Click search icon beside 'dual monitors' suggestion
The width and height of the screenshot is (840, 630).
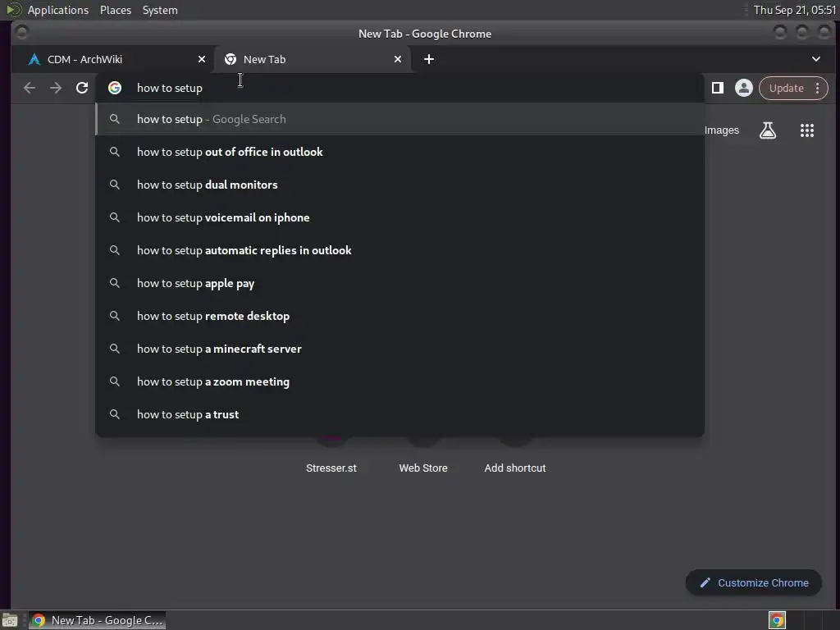click(x=115, y=185)
